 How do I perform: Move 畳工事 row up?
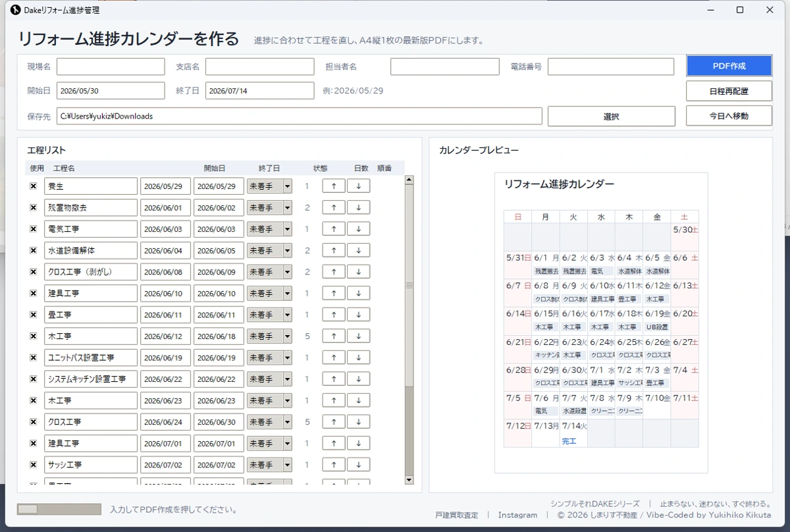tap(334, 315)
